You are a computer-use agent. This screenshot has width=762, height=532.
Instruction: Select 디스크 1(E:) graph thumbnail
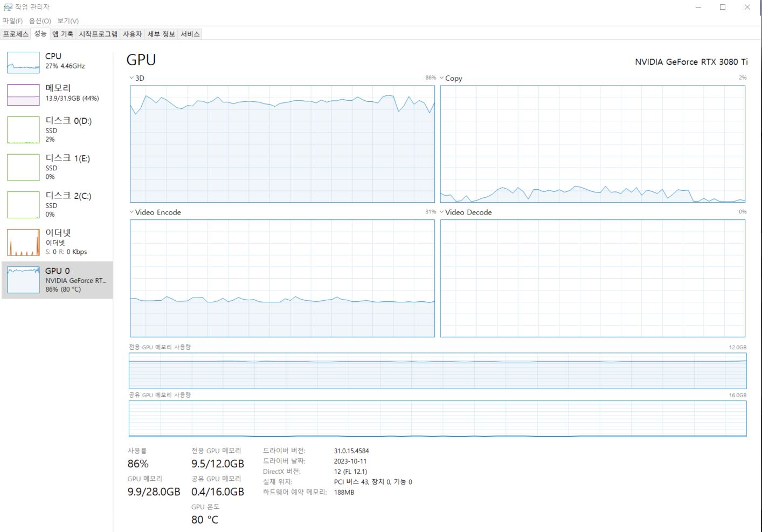click(x=23, y=167)
